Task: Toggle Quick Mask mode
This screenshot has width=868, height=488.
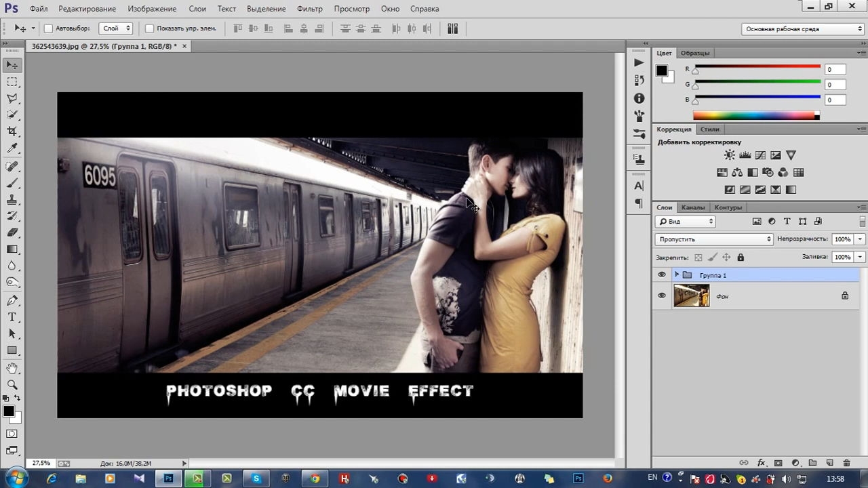Action: pyautogui.click(x=12, y=434)
